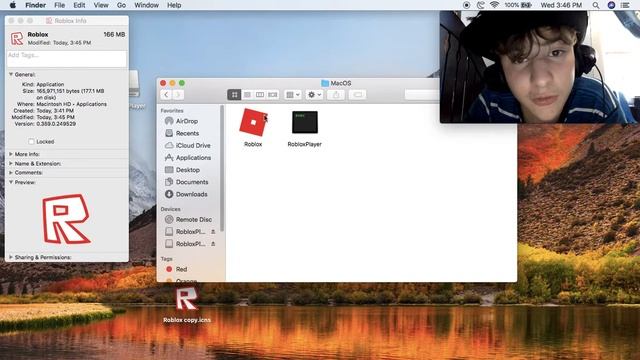Open the View menu

[x=101, y=5]
